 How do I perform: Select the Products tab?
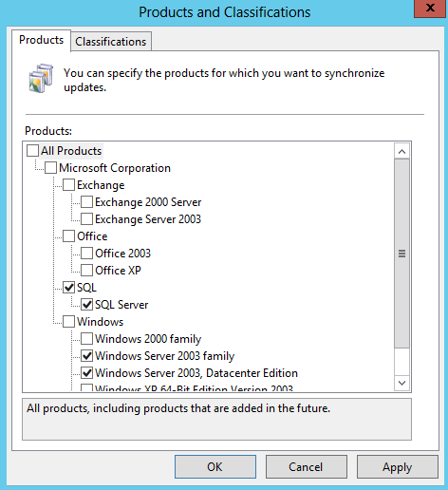(41, 40)
